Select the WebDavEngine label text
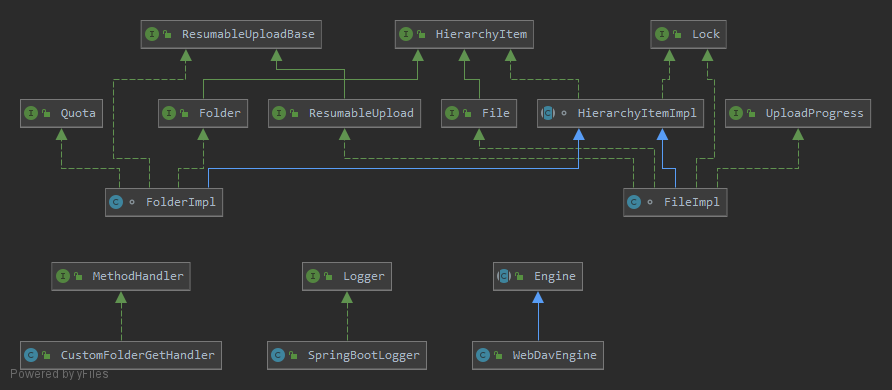Viewport: 892px width, 390px height. [x=555, y=355]
